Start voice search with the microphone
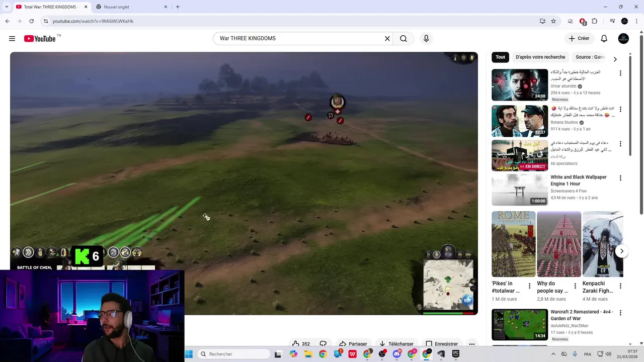This screenshot has width=644, height=362. 426,39
